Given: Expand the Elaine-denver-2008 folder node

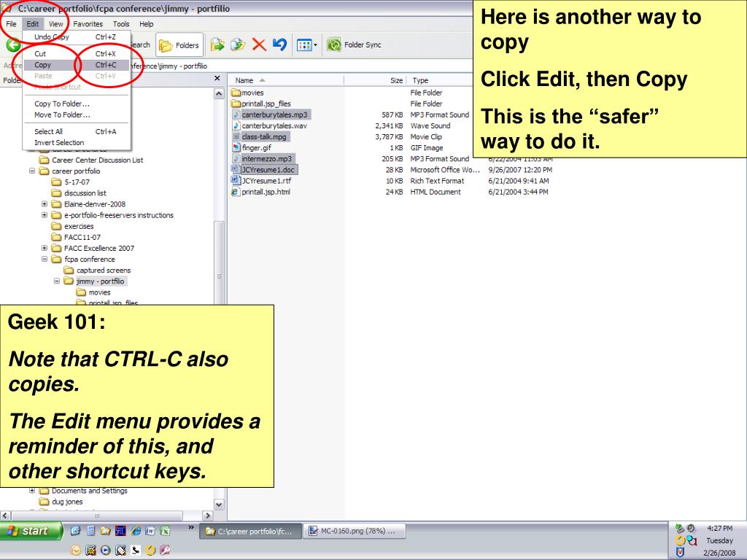Looking at the screenshot, I should pyautogui.click(x=44, y=204).
